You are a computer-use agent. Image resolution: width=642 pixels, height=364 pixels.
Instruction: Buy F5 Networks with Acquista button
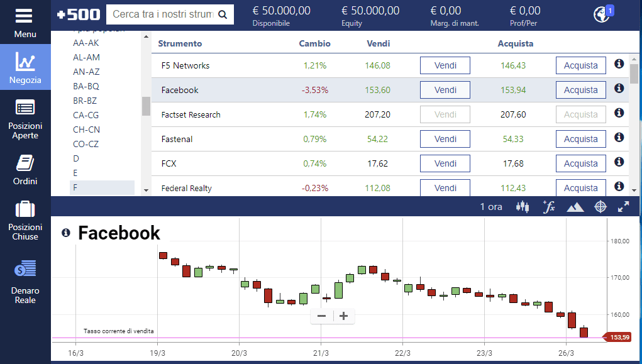click(580, 65)
